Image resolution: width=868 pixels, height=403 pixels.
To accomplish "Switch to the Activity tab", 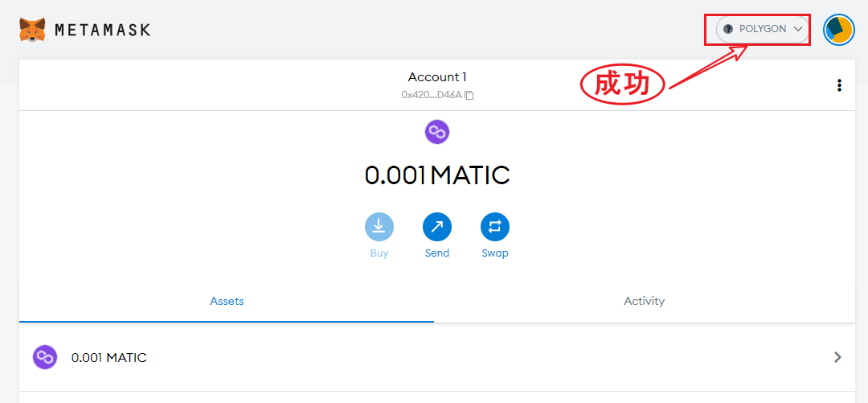I will tap(644, 301).
